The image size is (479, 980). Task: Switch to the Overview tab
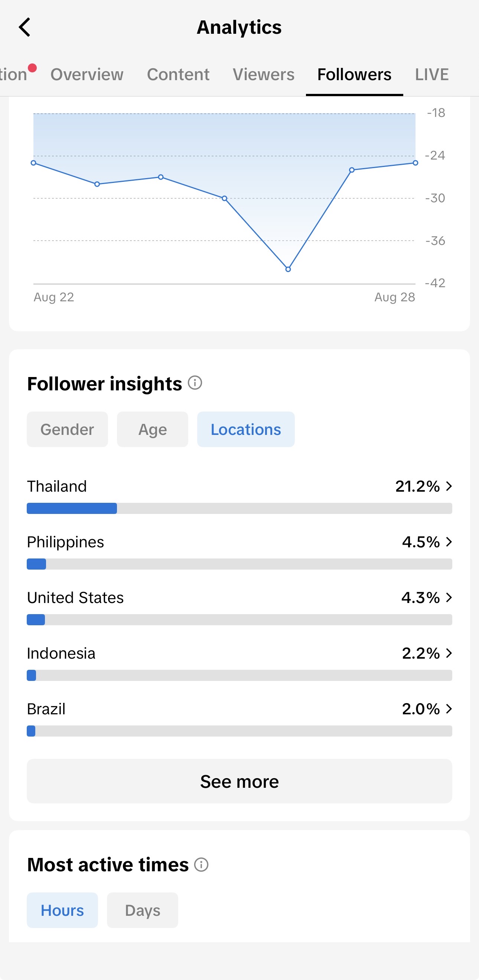click(x=87, y=74)
